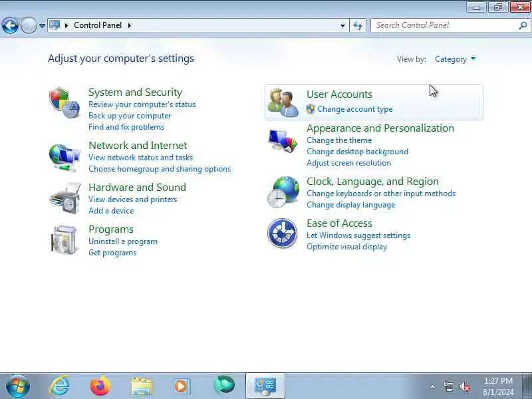Open Clock, Language, and Region heading

[372, 182]
